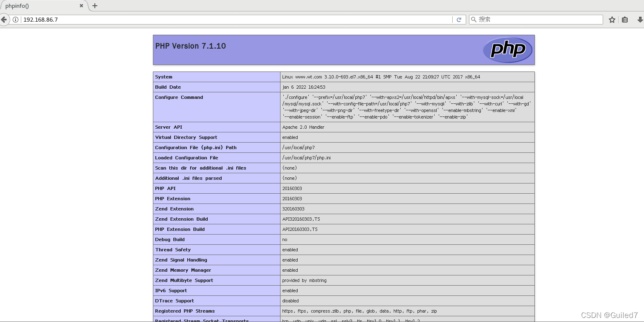
Task: Click the Zend Memory Manager label
Action: tap(183, 270)
